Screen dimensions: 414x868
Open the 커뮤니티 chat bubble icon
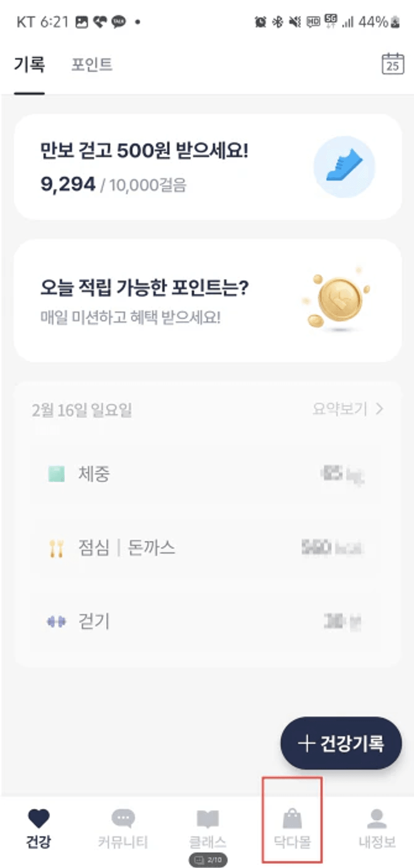123,819
